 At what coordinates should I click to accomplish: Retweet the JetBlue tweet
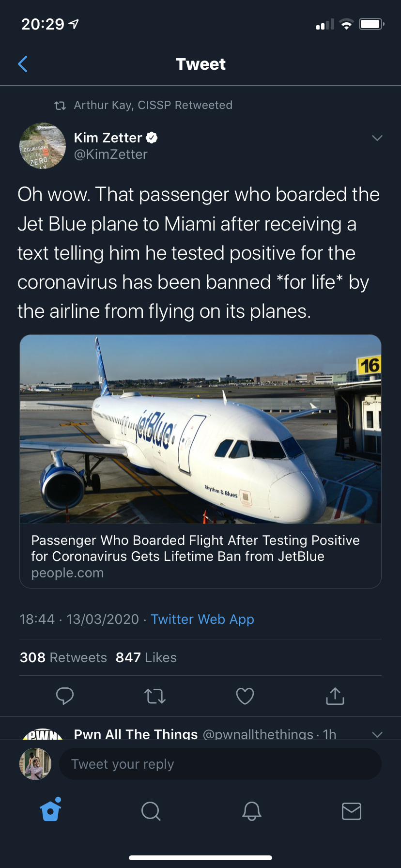[x=155, y=696]
